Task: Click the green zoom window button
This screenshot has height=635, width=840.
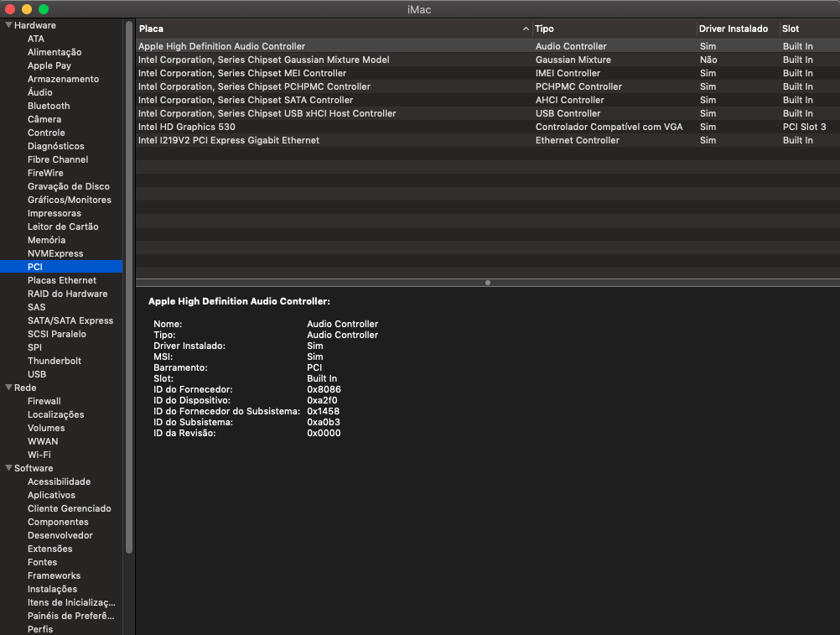Action: [x=44, y=8]
